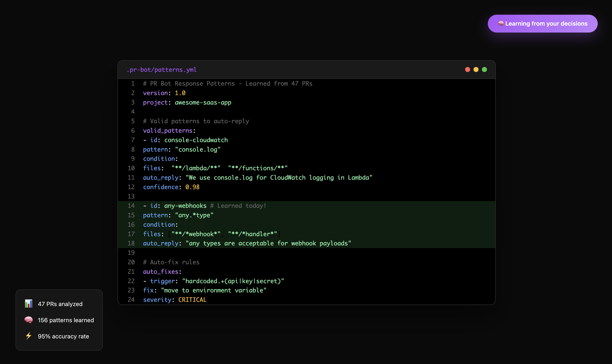Click the valid_patterns key on line 6

(x=168, y=131)
